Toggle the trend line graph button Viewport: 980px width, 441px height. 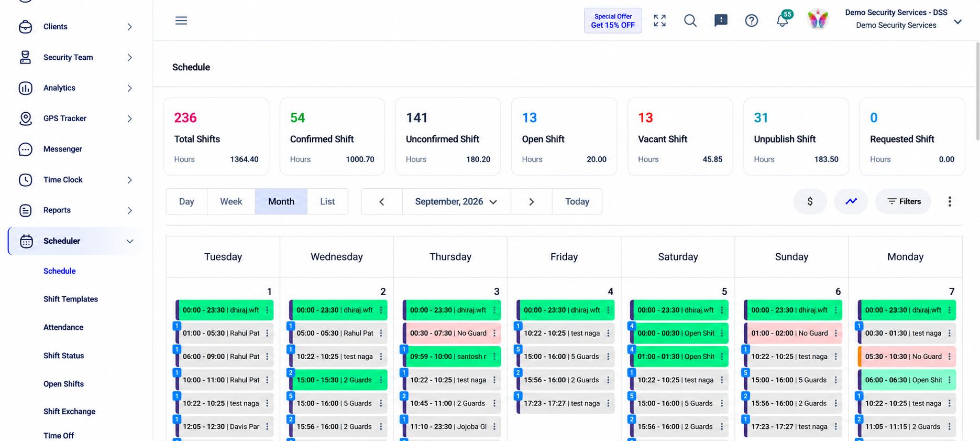[x=851, y=201]
